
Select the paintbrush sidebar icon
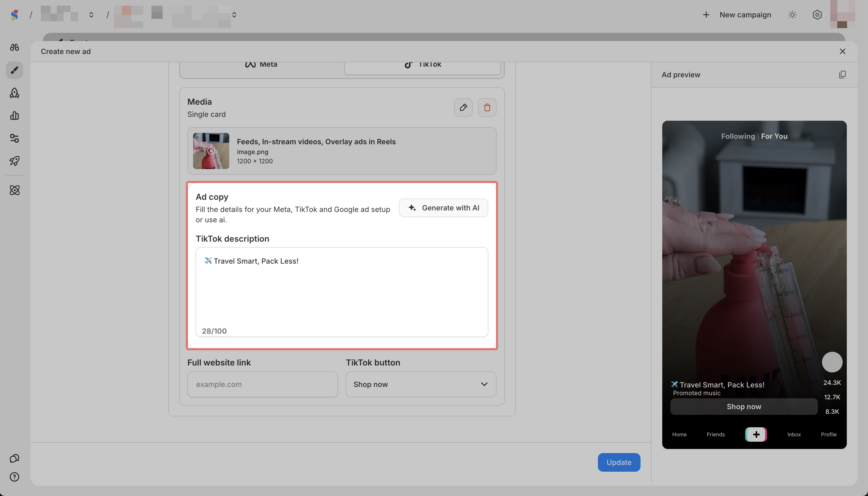click(14, 70)
